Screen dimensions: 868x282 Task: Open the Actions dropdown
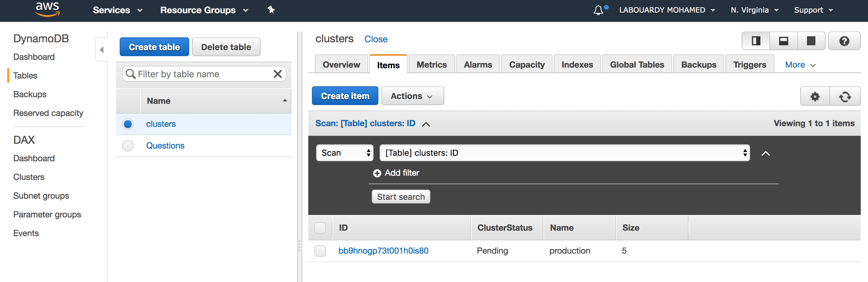413,96
